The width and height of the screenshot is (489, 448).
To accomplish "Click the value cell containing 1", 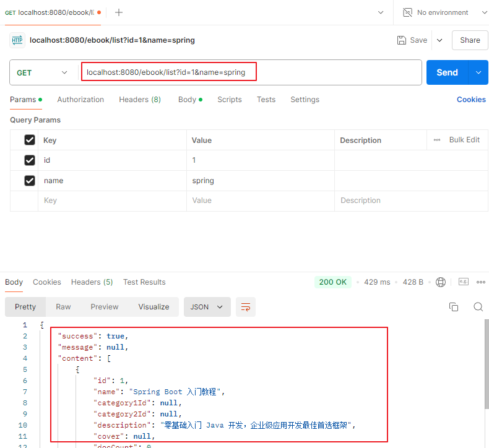I will pyautogui.click(x=261, y=160).
